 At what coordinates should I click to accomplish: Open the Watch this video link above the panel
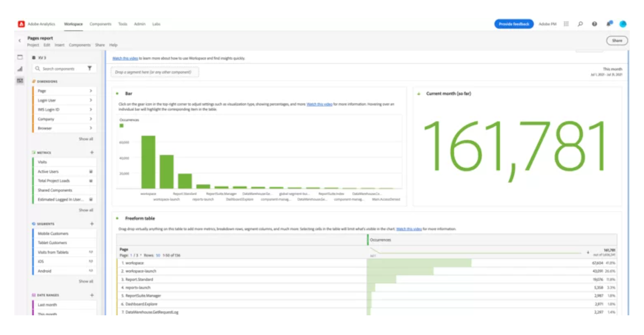tap(125, 58)
